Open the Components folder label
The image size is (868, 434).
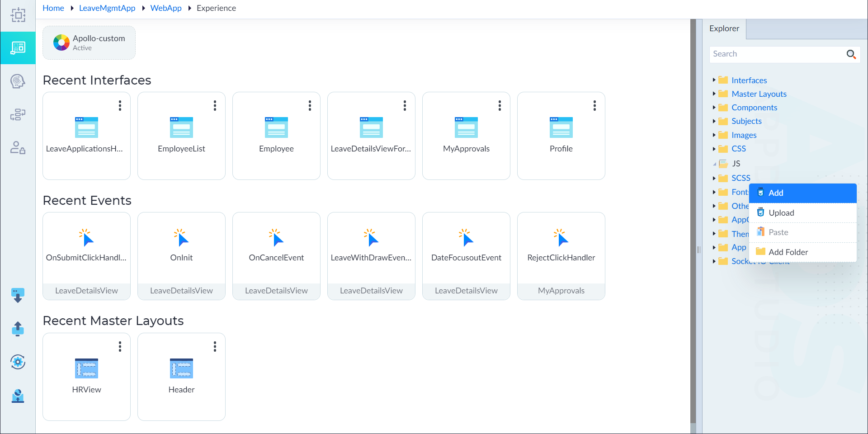(x=755, y=107)
